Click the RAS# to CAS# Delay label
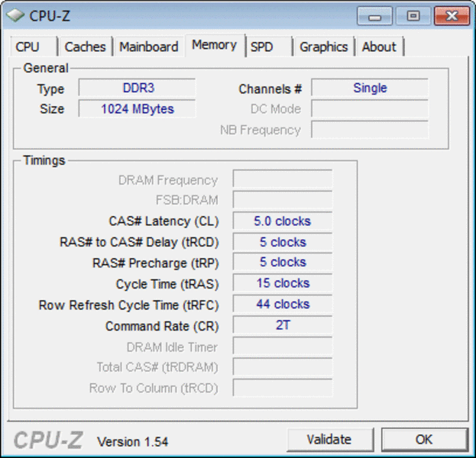This screenshot has width=476, height=458. (139, 242)
